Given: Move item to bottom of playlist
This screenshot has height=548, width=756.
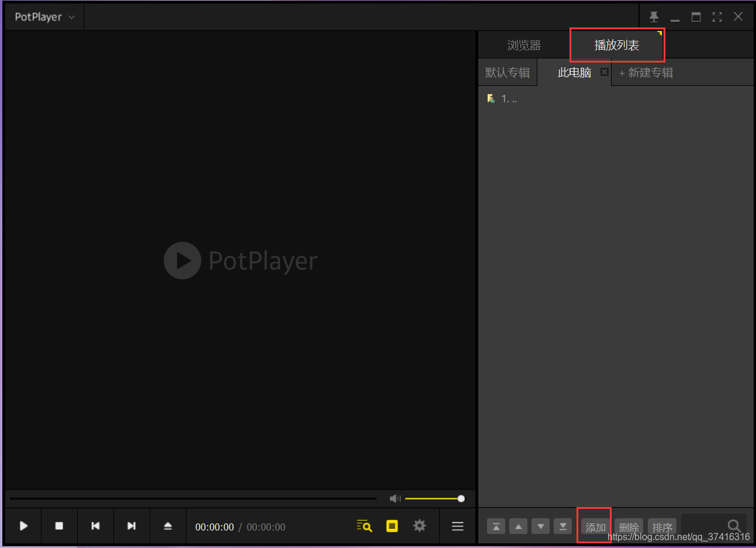Looking at the screenshot, I should point(562,526).
